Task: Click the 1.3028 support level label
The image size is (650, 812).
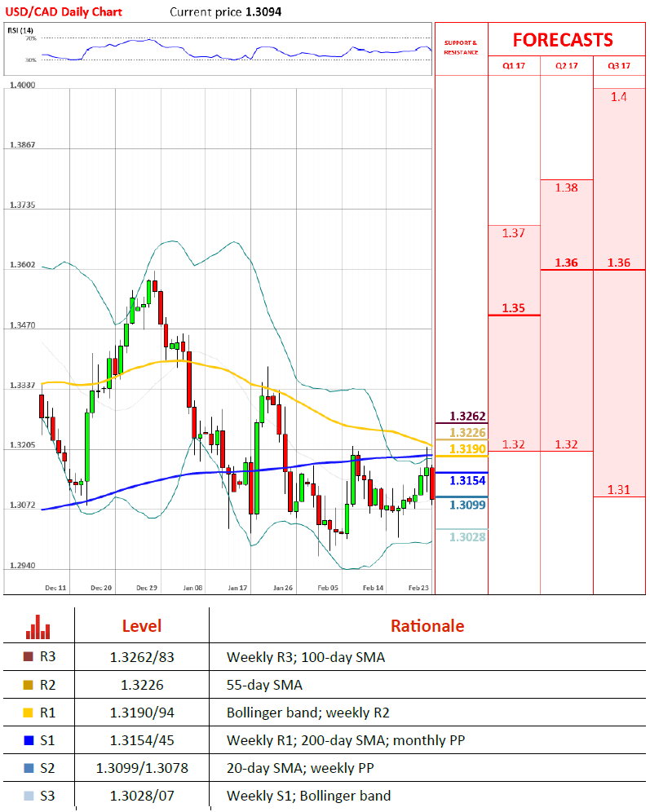Action: 467,537
